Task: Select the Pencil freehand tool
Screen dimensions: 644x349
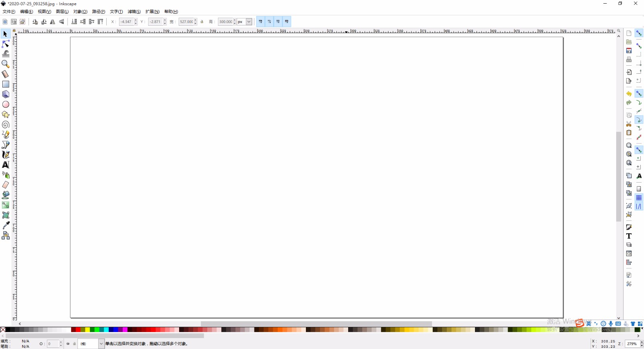Action: tap(6, 135)
